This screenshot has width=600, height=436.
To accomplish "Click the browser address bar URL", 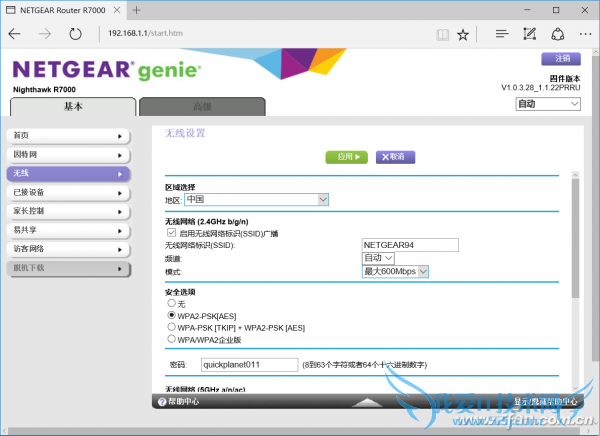I will click(145, 33).
